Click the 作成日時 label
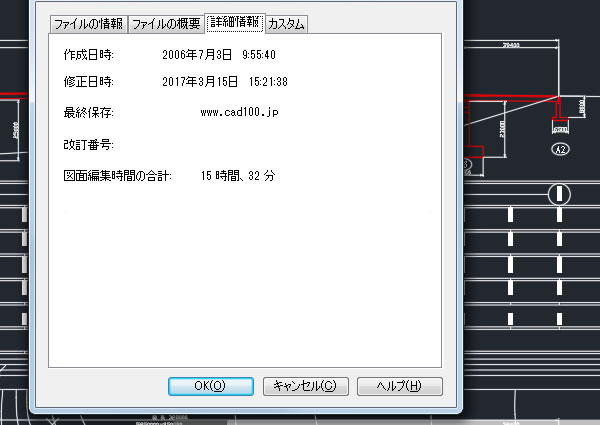 coord(88,55)
